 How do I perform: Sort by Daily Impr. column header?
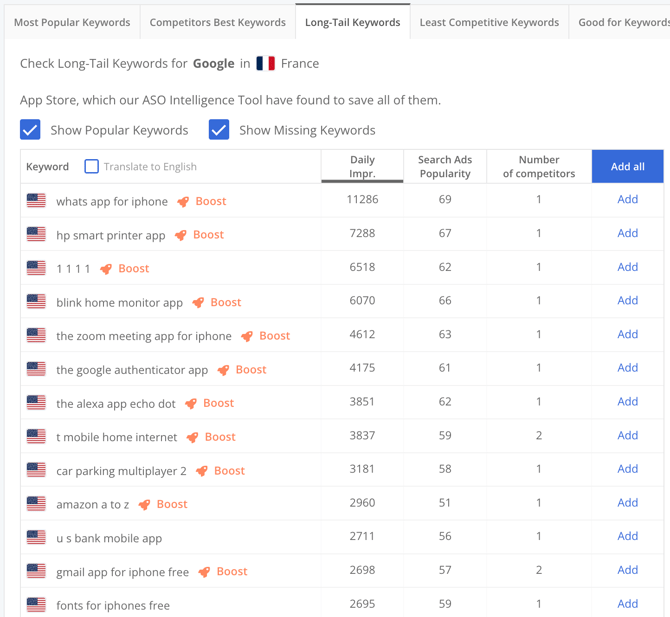tap(362, 166)
